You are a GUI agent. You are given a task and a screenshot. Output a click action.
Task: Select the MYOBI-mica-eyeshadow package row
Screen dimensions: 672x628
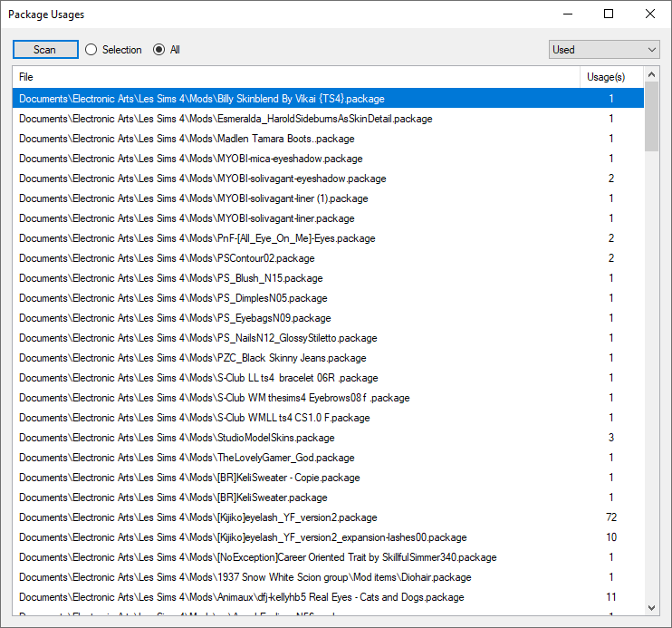(328, 159)
